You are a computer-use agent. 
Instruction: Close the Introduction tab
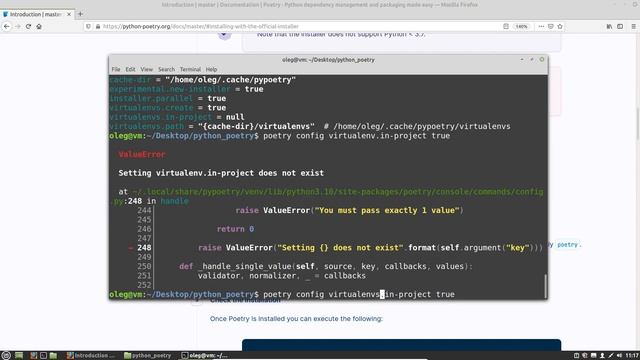point(69,14)
